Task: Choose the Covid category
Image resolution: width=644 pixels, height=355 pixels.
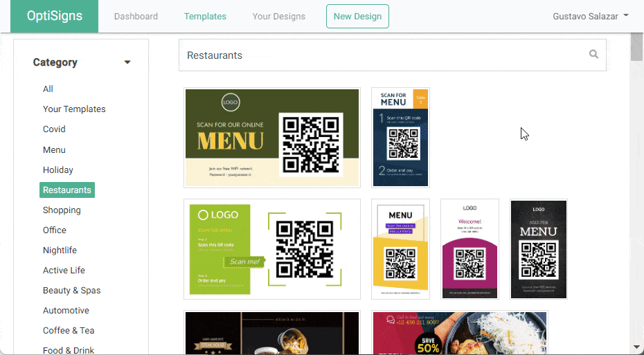Action: (54, 129)
